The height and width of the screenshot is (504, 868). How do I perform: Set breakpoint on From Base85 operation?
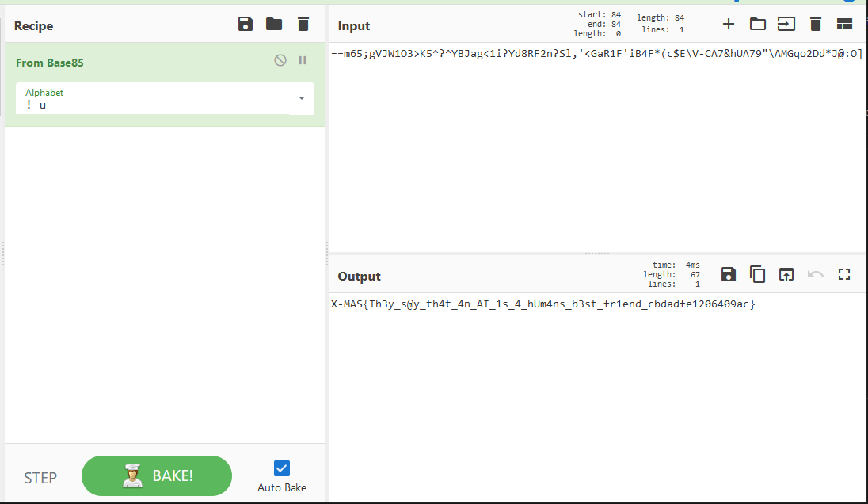coord(303,60)
